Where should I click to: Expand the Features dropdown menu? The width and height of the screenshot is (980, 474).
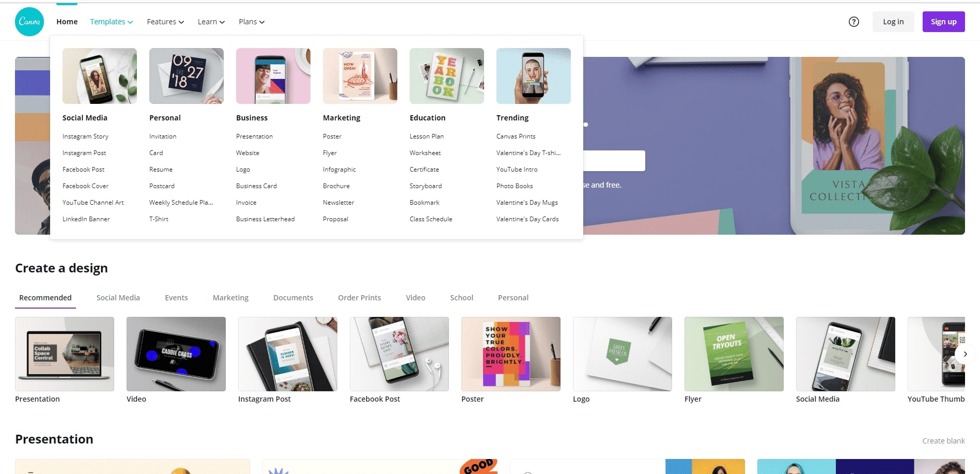165,22
